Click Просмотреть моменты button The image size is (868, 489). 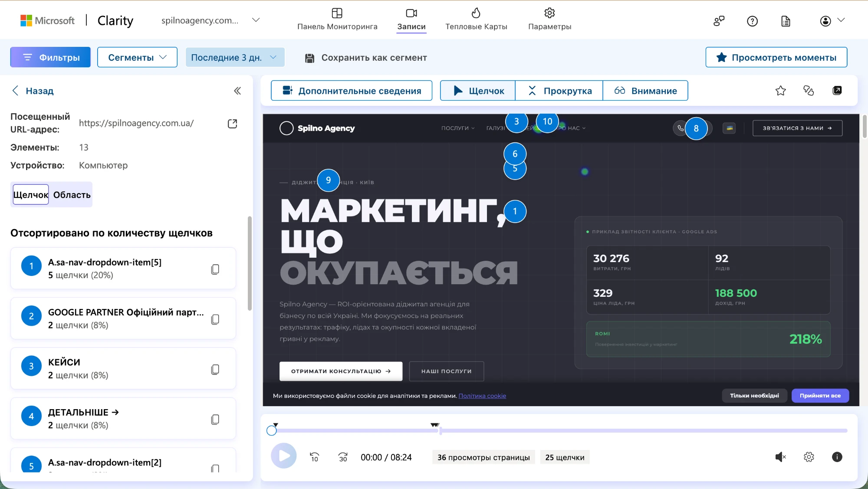(x=776, y=57)
